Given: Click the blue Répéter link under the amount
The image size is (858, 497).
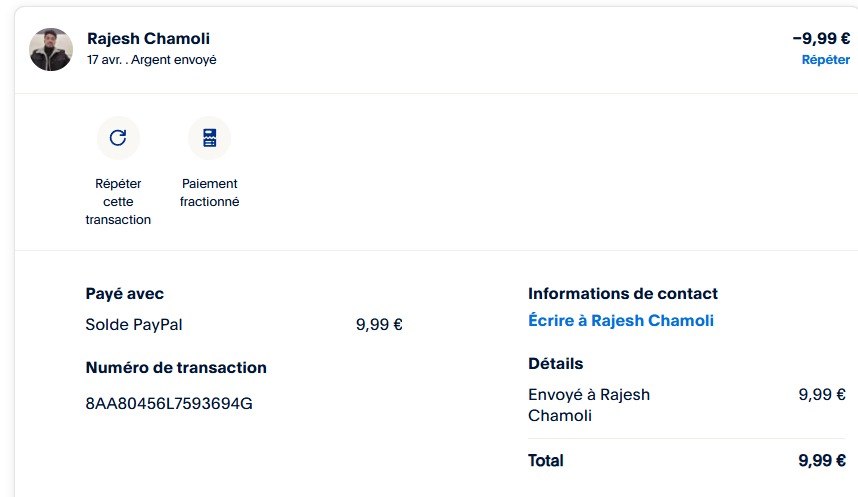Looking at the screenshot, I should pos(825,60).
